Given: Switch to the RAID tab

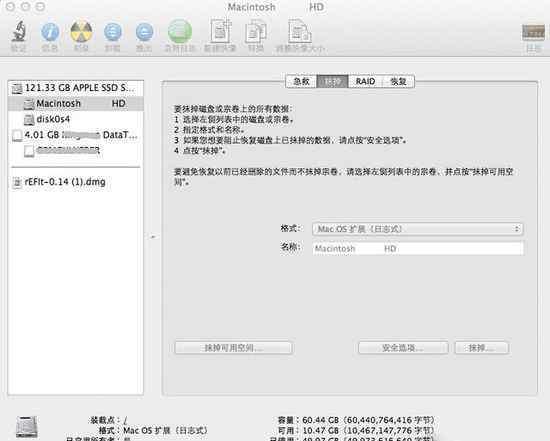Looking at the screenshot, I should (x=365, y=81).
